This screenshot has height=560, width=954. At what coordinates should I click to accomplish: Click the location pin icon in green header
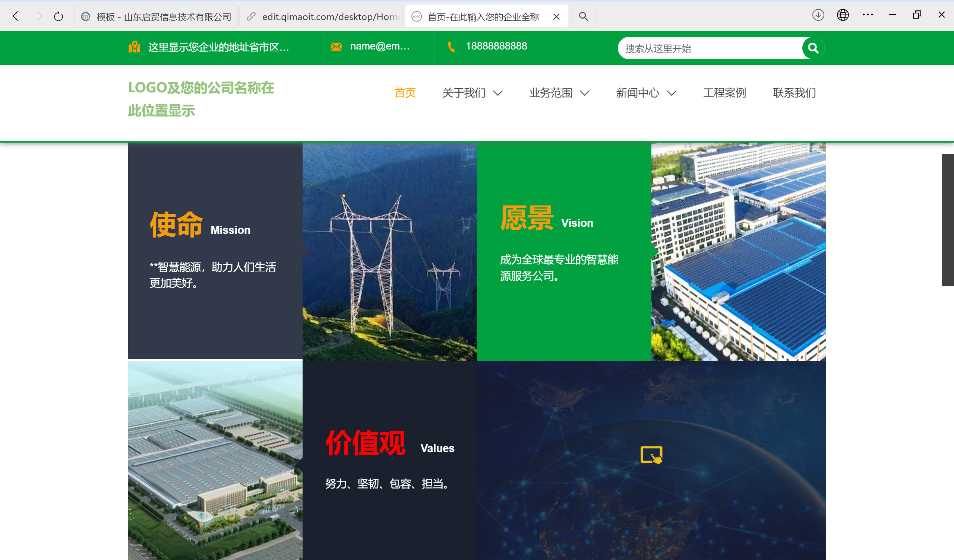(x=135, y=47)
